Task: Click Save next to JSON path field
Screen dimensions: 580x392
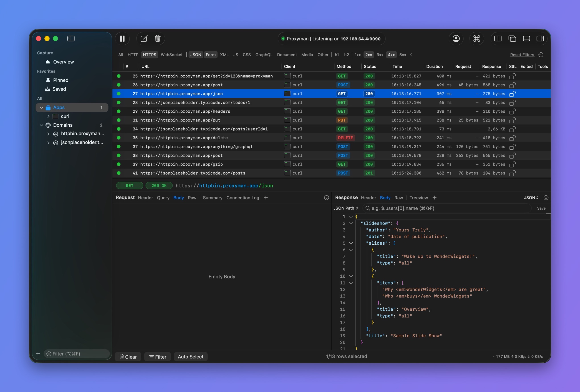Action: tap(541, 208)
